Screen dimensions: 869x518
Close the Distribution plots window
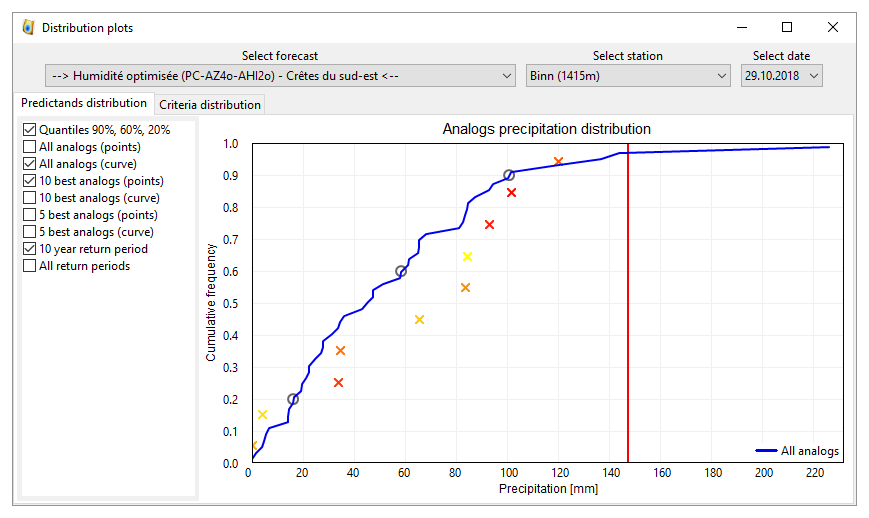pyautogui.click(x=832, y=27)
